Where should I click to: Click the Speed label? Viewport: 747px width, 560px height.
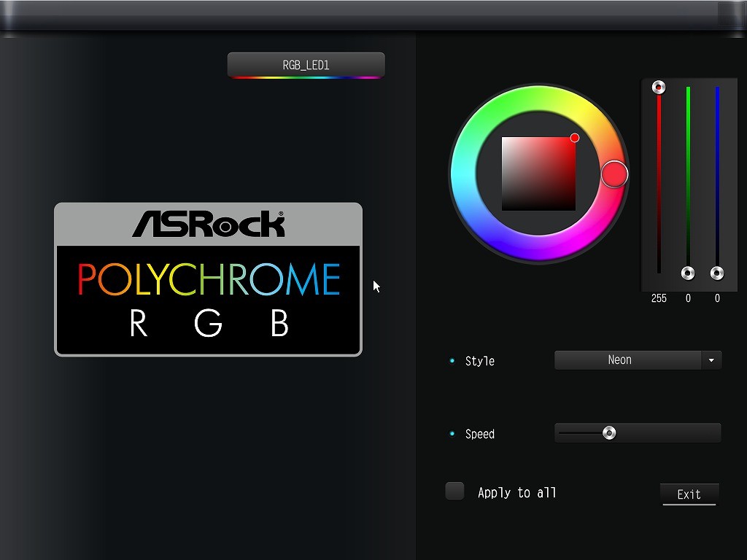coord(480,434)
